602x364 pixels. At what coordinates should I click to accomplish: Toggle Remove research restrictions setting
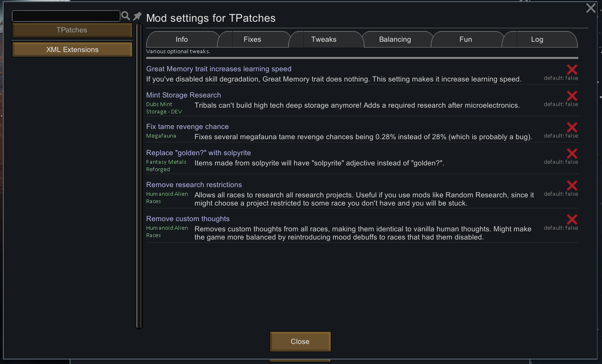tap(572, 185)
